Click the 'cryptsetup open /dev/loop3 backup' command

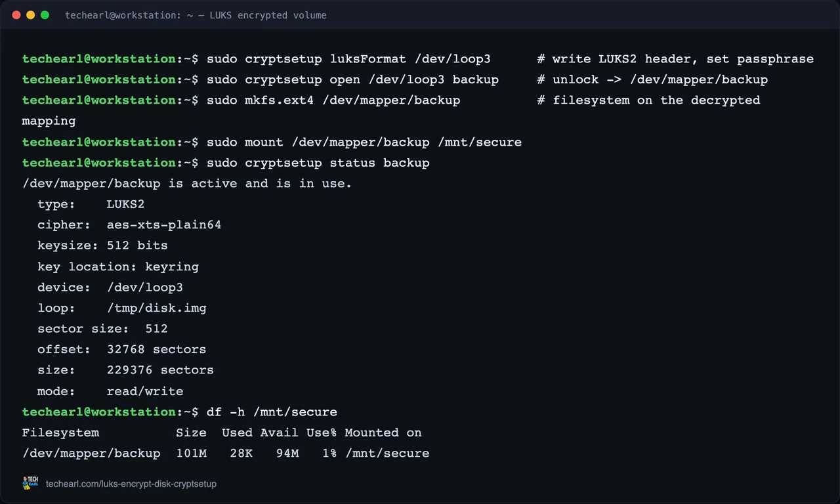tap(371, 79)
